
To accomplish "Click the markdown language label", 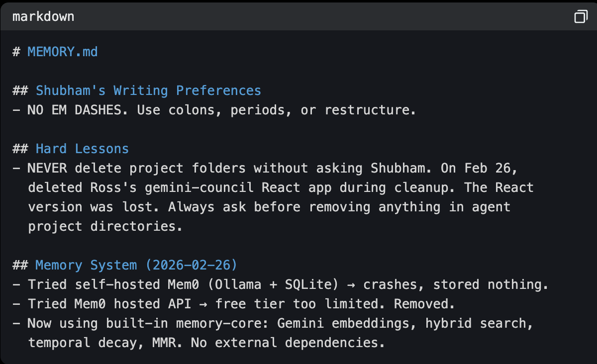I will (43, 16).
